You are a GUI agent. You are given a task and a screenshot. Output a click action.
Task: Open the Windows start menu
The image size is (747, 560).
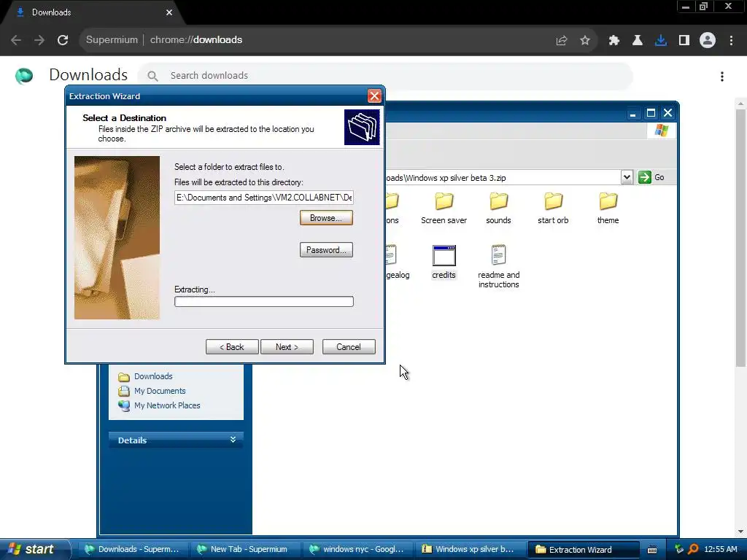point(34,549)
